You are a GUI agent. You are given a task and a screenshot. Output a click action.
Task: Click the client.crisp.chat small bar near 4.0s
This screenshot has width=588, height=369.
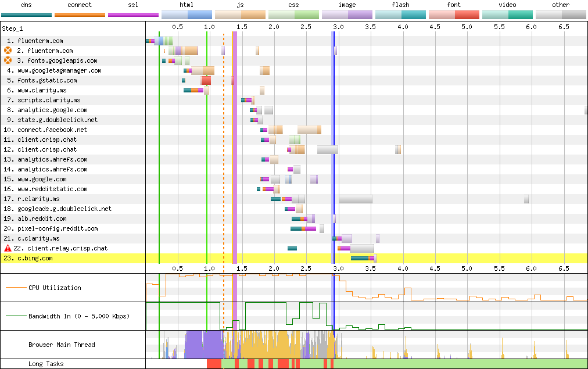pyautogui.click(x=398, y=149)
